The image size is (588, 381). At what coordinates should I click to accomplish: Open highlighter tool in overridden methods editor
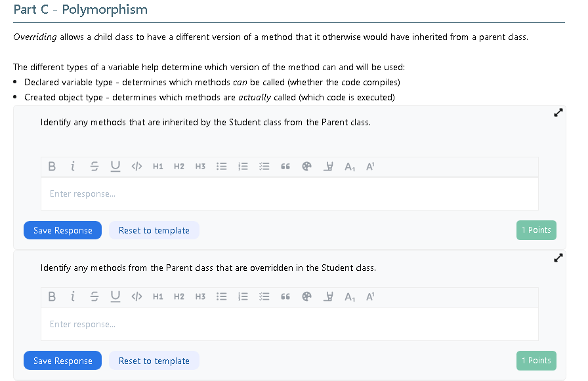[328, 296]
